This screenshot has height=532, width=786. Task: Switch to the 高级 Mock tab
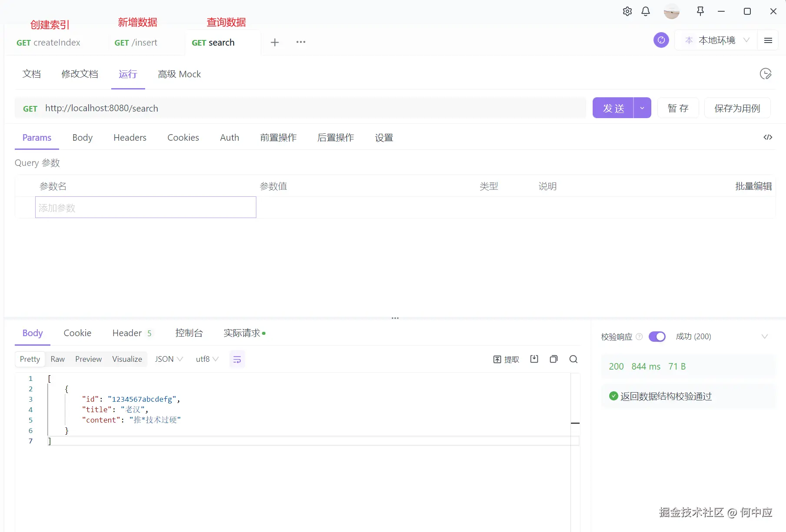tap(179, 74)
